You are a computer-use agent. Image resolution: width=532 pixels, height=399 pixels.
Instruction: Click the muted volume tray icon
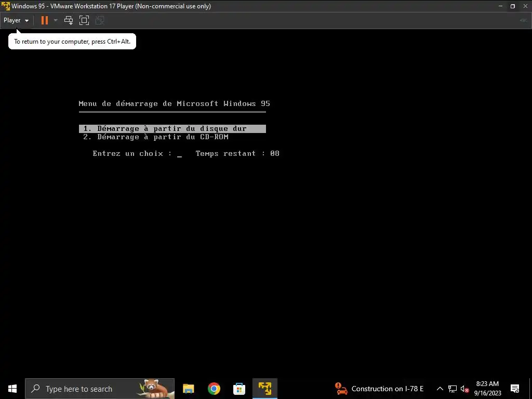tap(464, 389)
